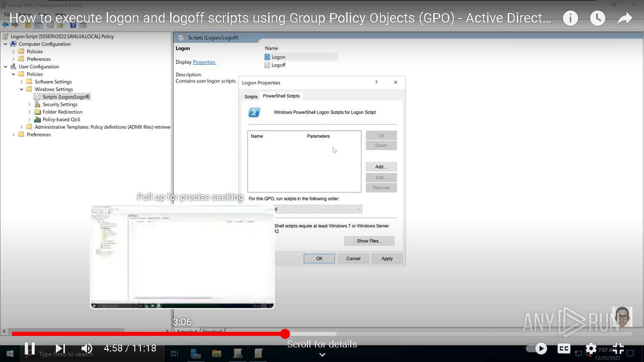Select Software Settings in the tree

(53, 82)
